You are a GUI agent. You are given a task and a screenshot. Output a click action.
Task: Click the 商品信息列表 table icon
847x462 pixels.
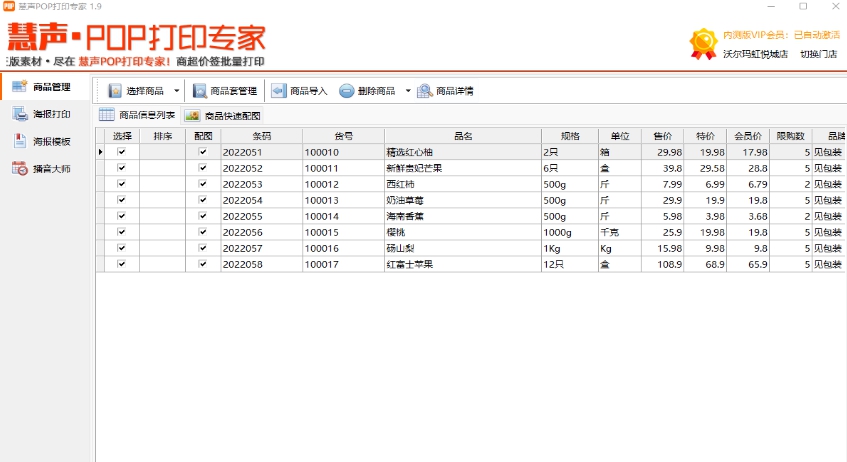[106, 115]
